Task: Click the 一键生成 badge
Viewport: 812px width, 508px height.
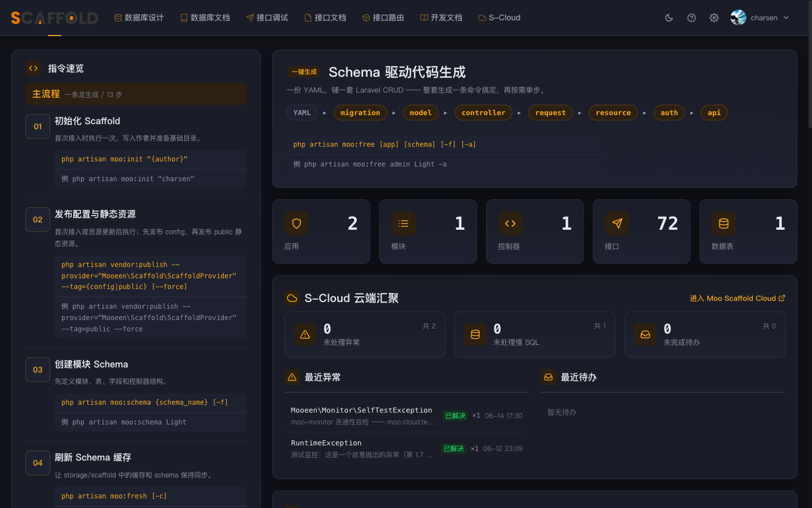Action: tap(304, 72)
